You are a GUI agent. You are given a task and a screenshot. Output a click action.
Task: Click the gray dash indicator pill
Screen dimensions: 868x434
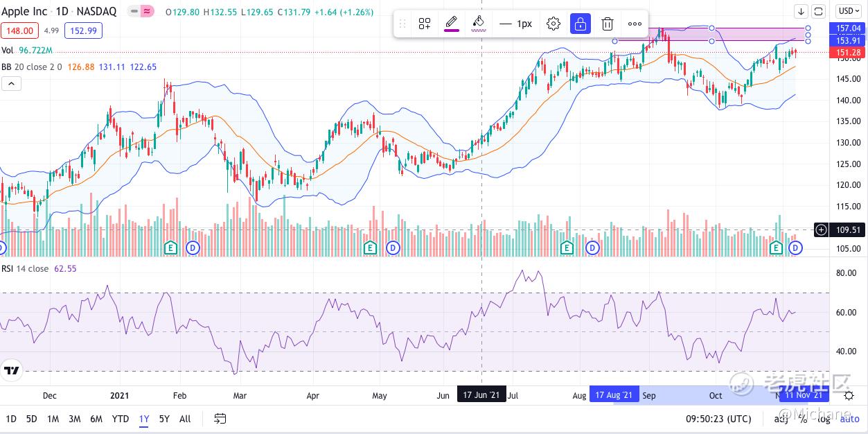[135, 12]
